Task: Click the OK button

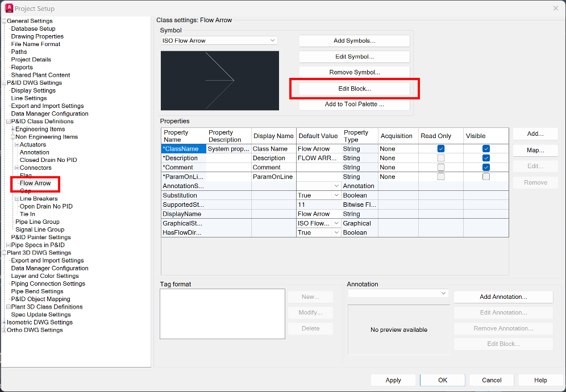Action: [443, 380]
